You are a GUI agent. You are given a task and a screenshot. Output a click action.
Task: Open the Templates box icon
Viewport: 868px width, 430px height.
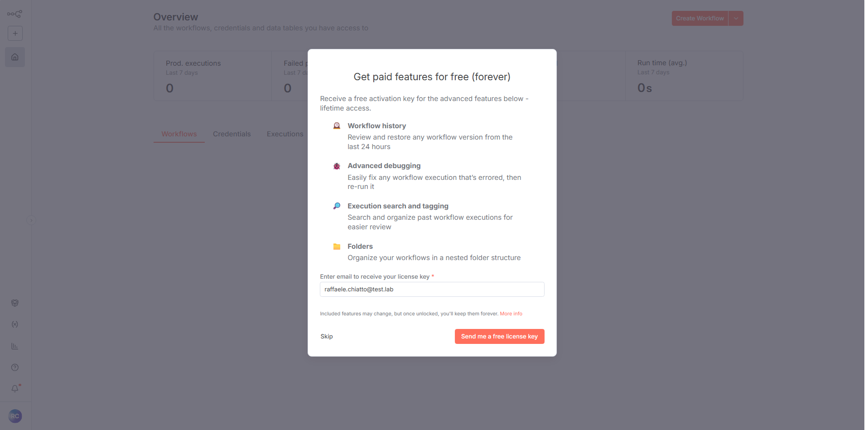tap(15, 303)
